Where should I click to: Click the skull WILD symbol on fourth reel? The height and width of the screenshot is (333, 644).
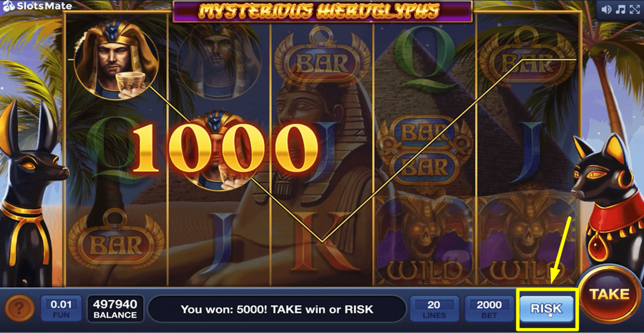click(424, 242)
